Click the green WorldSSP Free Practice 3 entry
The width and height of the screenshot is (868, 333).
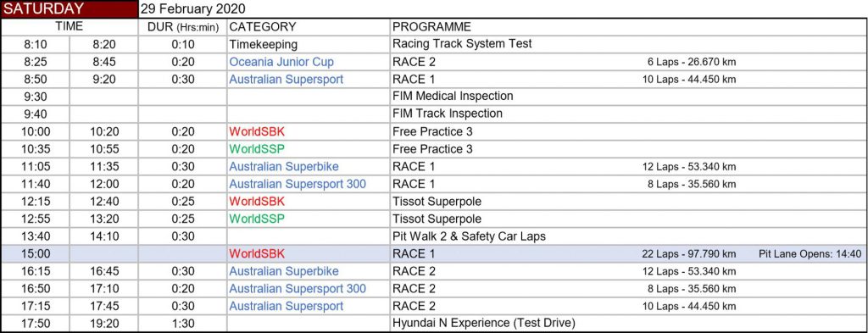click(257, 149)
